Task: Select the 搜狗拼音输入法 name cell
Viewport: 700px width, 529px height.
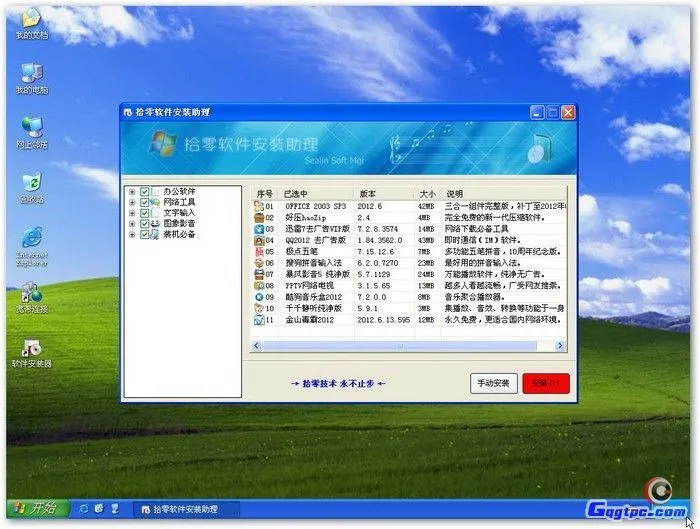Action: [314, 263]
